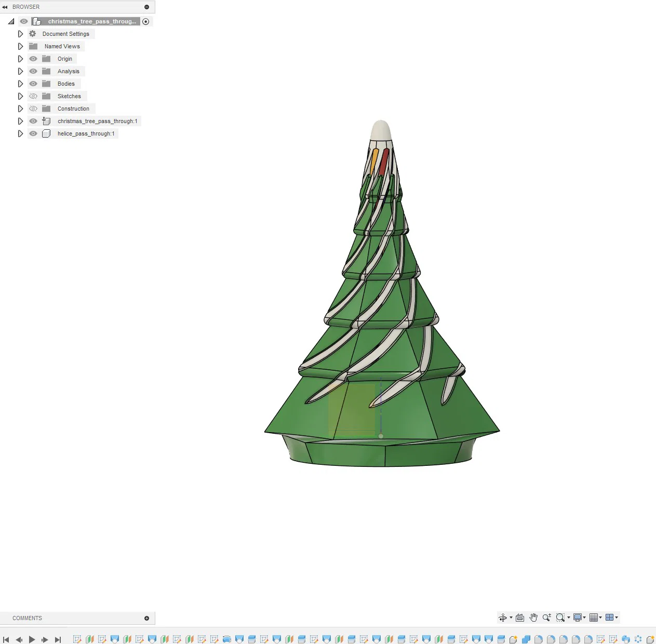
Task: Open the Grid and Snaps dropdown arrow
Action: 601,618
